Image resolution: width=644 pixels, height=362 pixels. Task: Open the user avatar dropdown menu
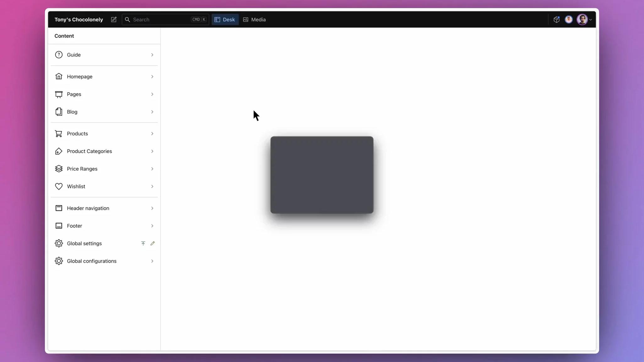click(x=584, y=19)
